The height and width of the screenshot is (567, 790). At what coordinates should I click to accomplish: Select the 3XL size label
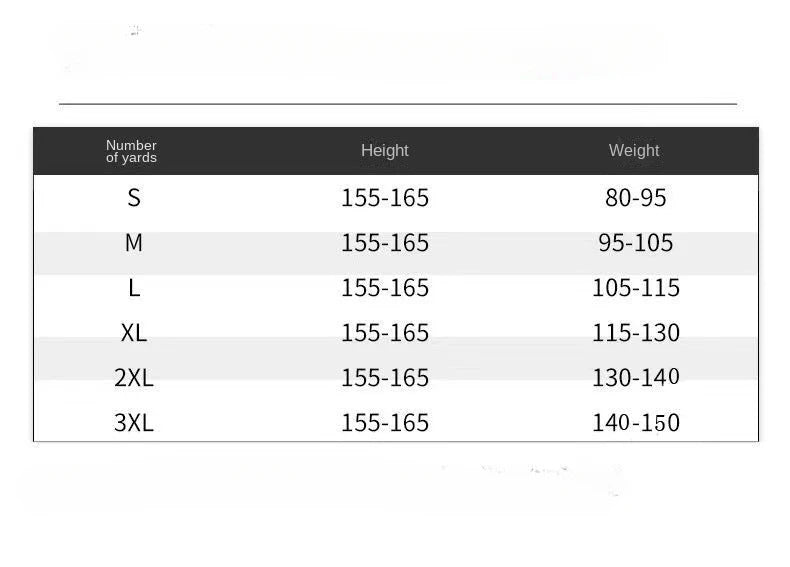pyautogui.click(x=134, y=422)
